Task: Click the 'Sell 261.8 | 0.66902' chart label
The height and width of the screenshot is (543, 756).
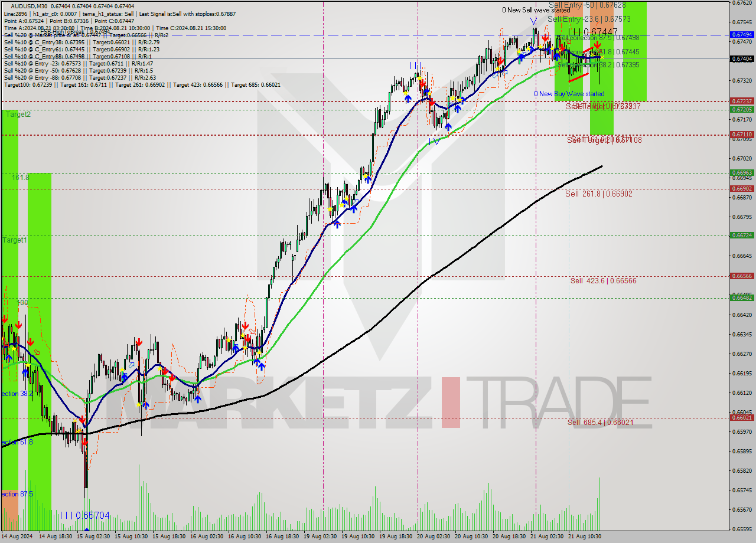Action: click(599, 194)
